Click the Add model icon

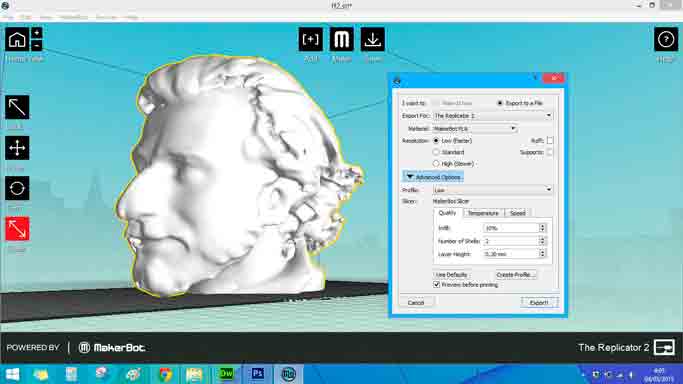[311, 40]
